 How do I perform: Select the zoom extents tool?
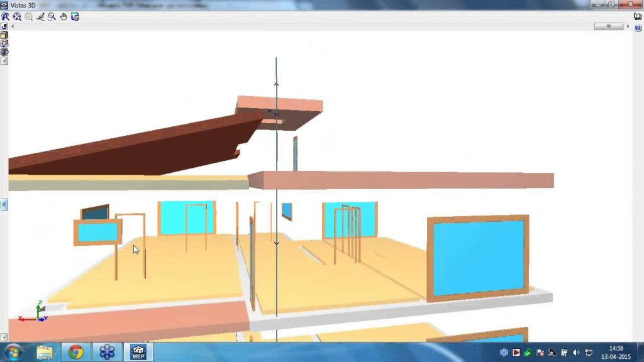tap(17, 17)
